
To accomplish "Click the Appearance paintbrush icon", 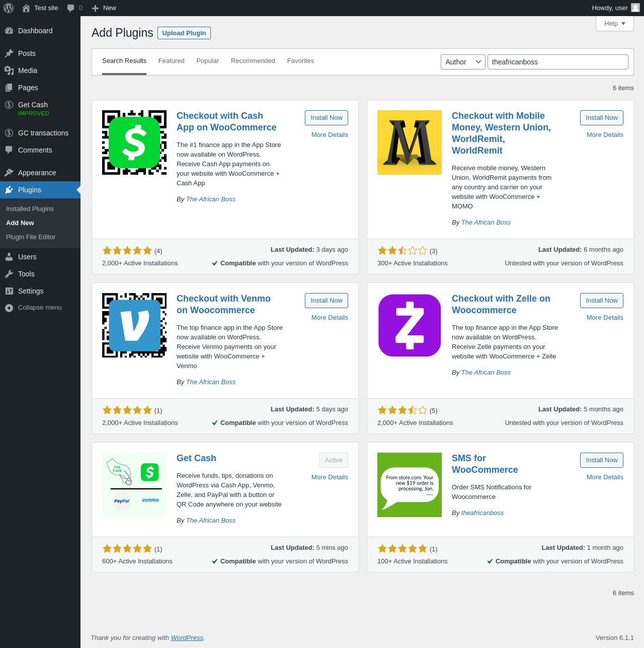I will (9, 173).
